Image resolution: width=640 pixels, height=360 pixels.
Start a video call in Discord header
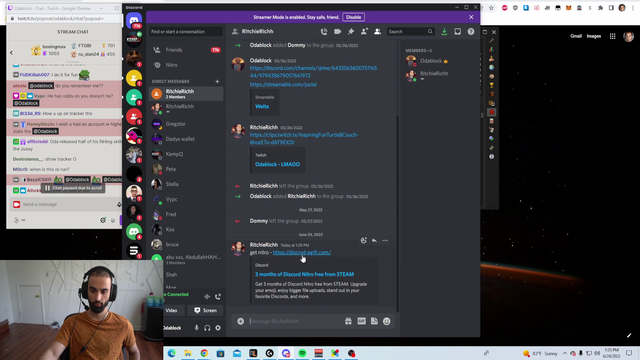pos(338,31)
